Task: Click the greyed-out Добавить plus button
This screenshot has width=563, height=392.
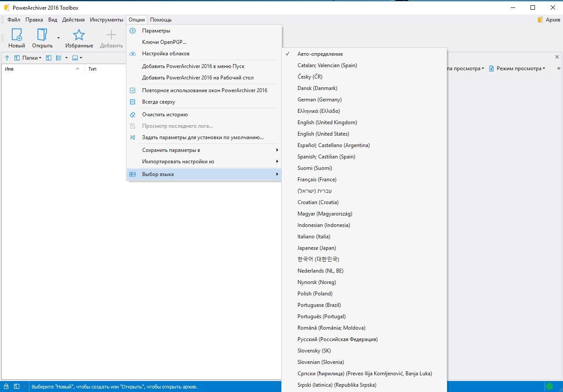Action: click(x=111, y=39)
